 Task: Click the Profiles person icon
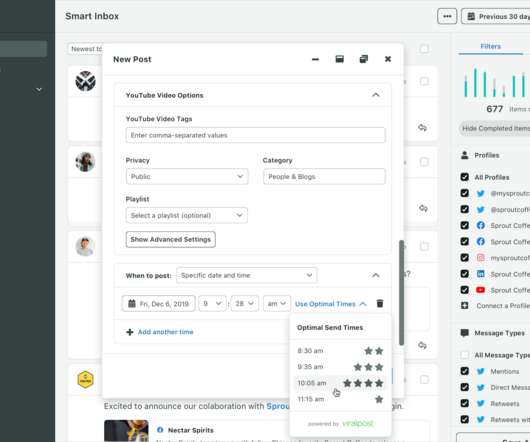[465, 155]
